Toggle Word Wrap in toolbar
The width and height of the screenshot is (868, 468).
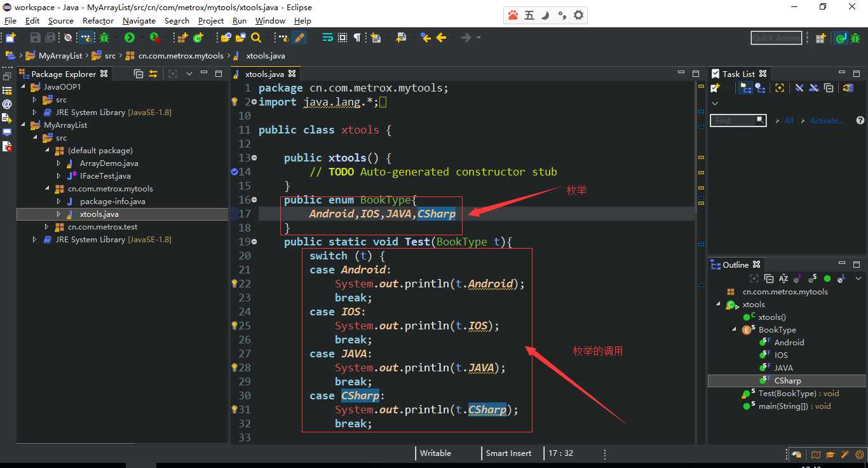pyautogui.click(x=328, y=38)
